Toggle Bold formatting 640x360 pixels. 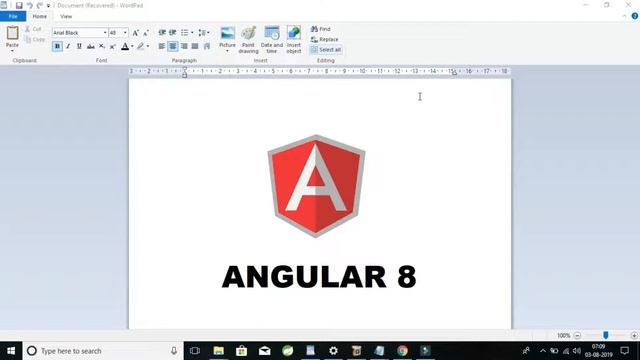57,47
